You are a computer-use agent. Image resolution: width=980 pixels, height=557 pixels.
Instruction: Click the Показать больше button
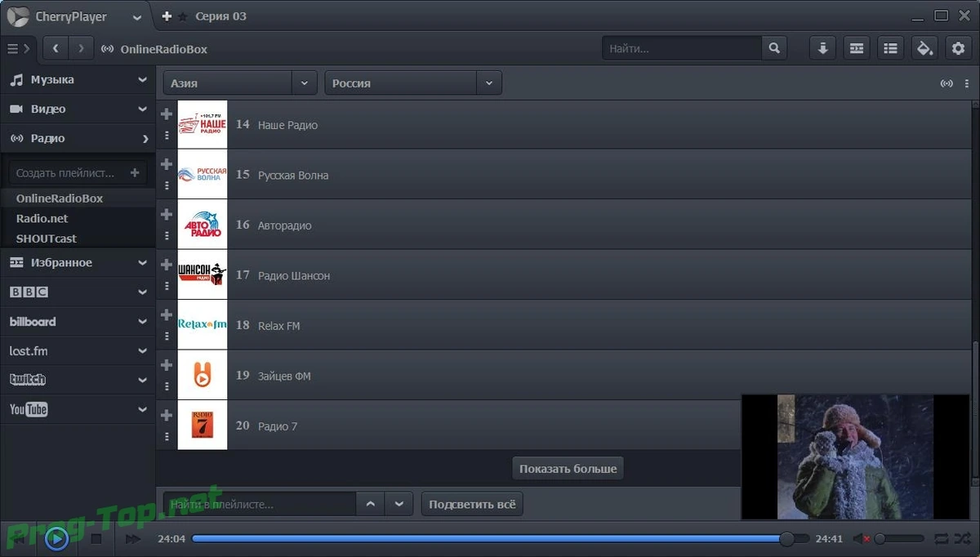tap(568, 469)
